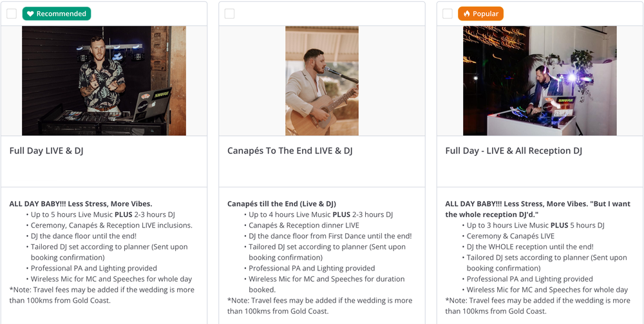Screen dimensions: 644x324
Task: Select "Full Day - LIVE & All Reception DJ" title
Action: click(x=513, y=151)
